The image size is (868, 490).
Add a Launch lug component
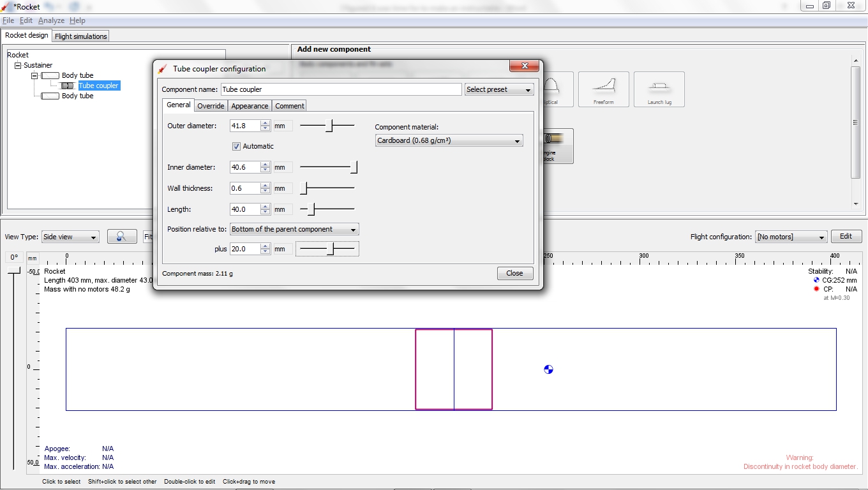[659, 89]
